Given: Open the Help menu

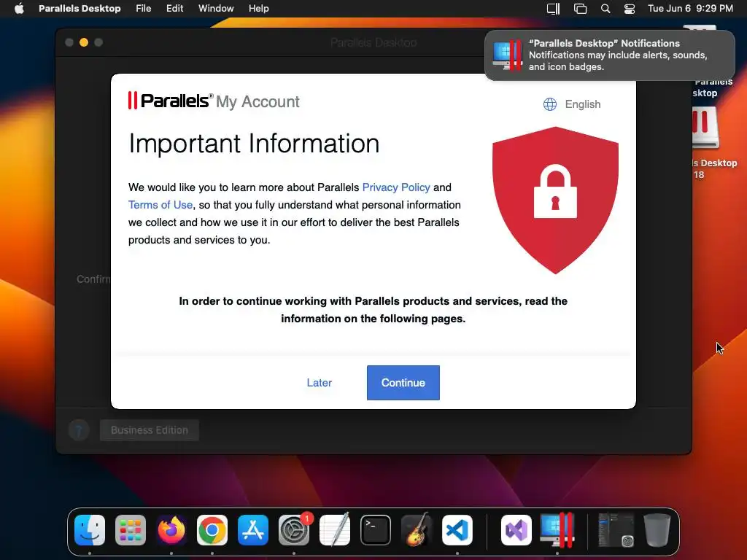Looking at the screenshot, I should tap(259, 9).
